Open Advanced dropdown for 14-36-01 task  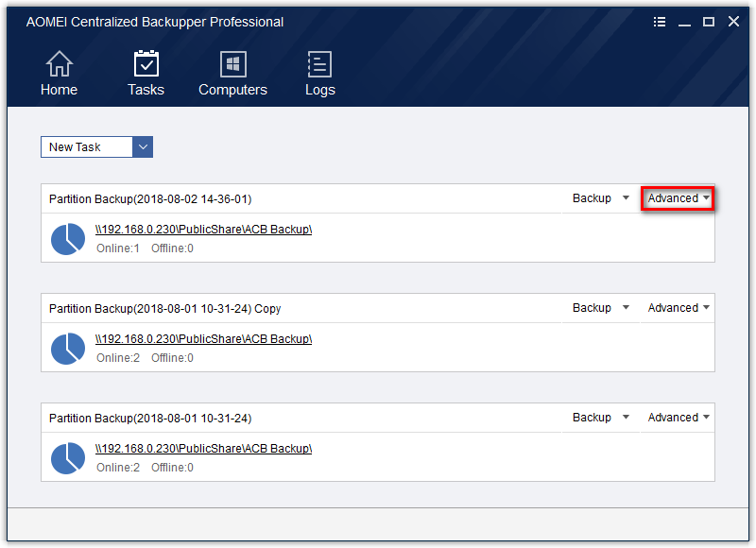[x=678, y=198]
